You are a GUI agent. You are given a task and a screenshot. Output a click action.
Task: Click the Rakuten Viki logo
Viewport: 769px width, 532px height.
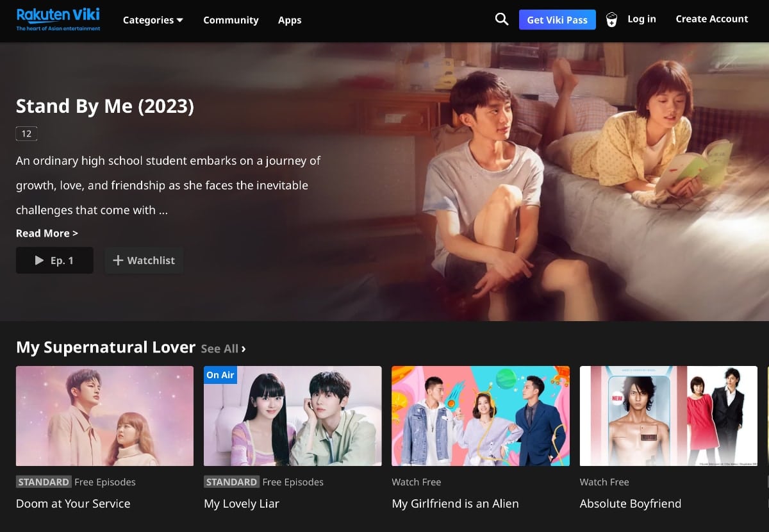58,18
